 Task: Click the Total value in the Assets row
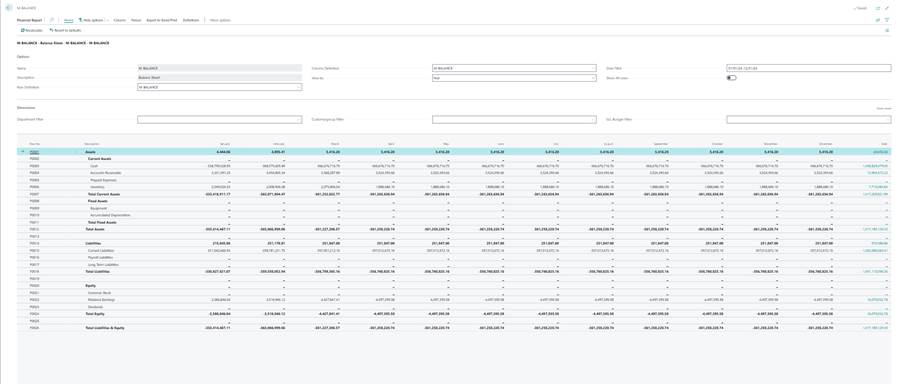[x=880, y=151]
